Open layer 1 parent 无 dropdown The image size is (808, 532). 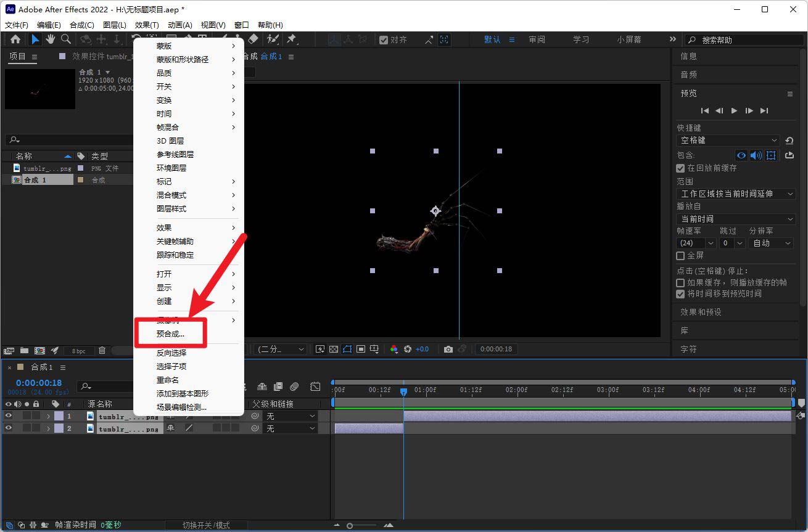click(291, 416)
